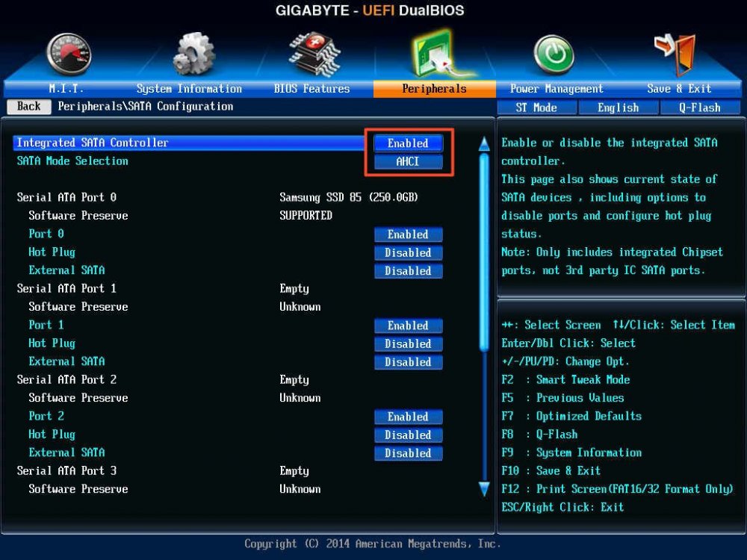The width and height of the screenshot is (747, 560).
Task: Click Empty value for Serial ATA Port 1
Action: (294, 289)
